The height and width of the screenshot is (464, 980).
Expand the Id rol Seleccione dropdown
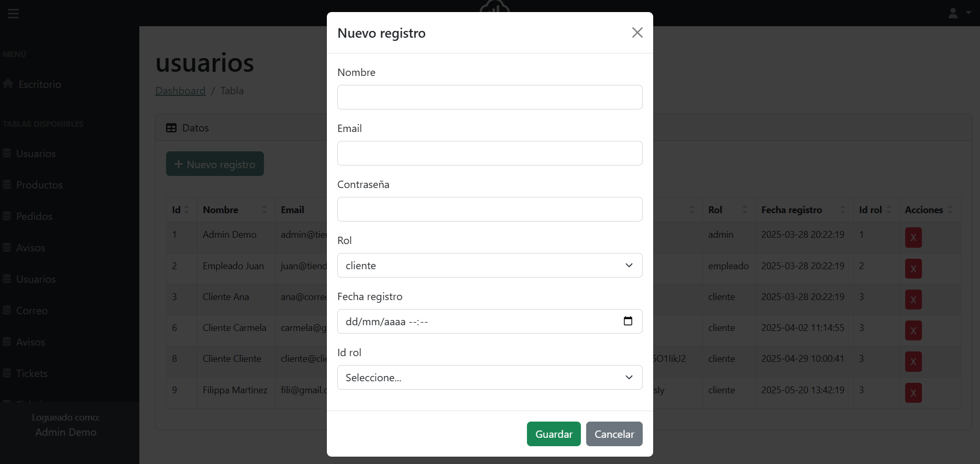(489, 377)
